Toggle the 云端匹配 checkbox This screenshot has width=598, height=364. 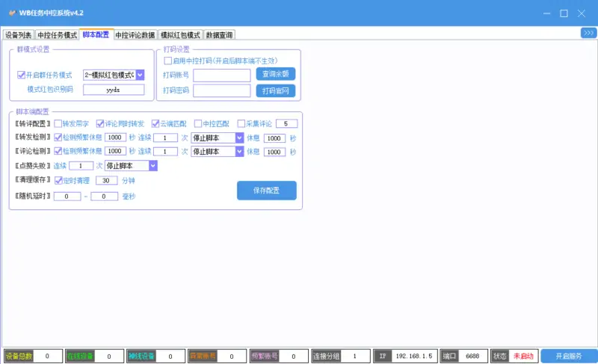tap(156, 123)
